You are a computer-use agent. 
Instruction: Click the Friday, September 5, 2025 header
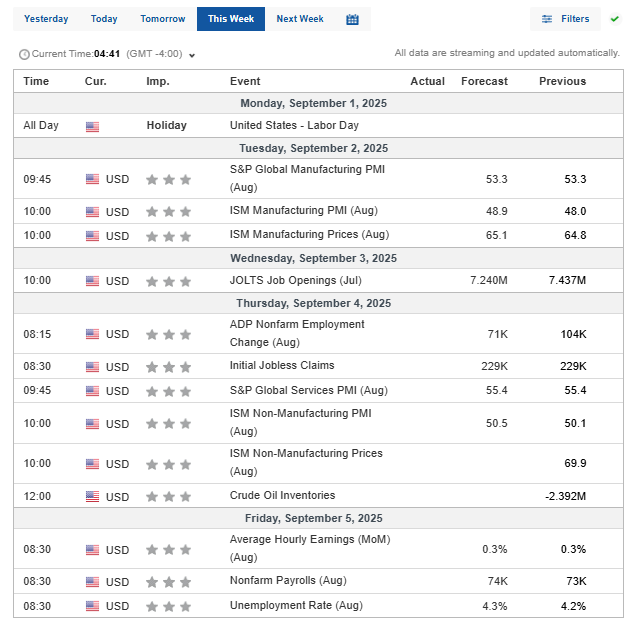point(313,518)
